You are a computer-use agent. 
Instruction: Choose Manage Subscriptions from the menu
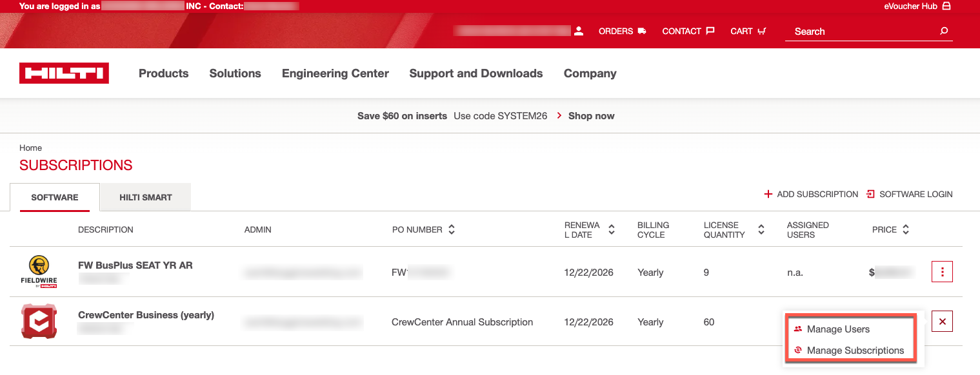coord(855,351)
